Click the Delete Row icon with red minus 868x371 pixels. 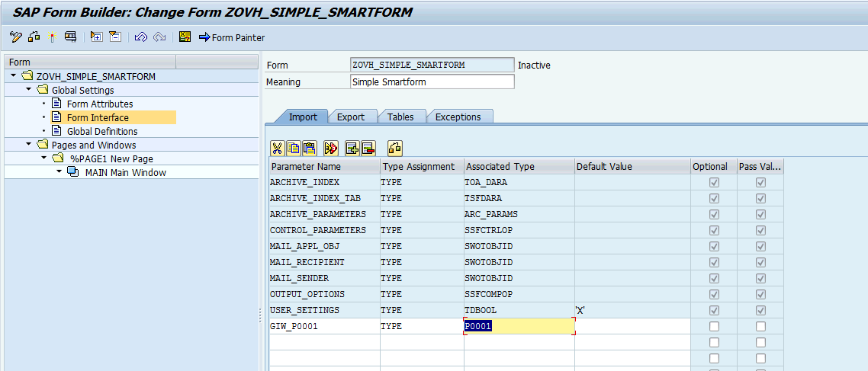point(368,149)
